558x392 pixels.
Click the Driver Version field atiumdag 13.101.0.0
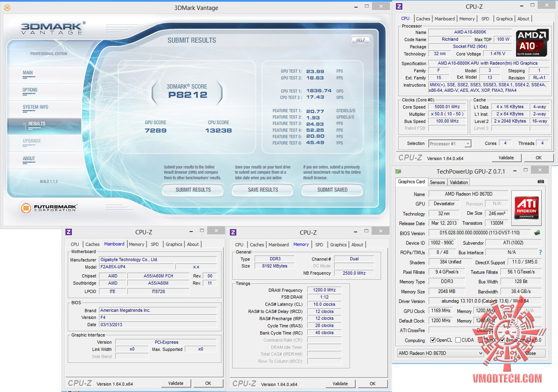(485, 301)
